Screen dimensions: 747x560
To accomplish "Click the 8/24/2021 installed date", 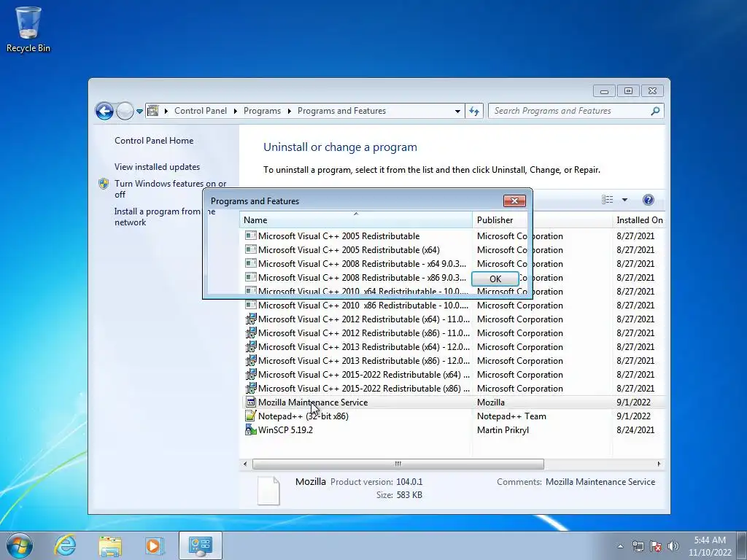I will tap(635, 429).
